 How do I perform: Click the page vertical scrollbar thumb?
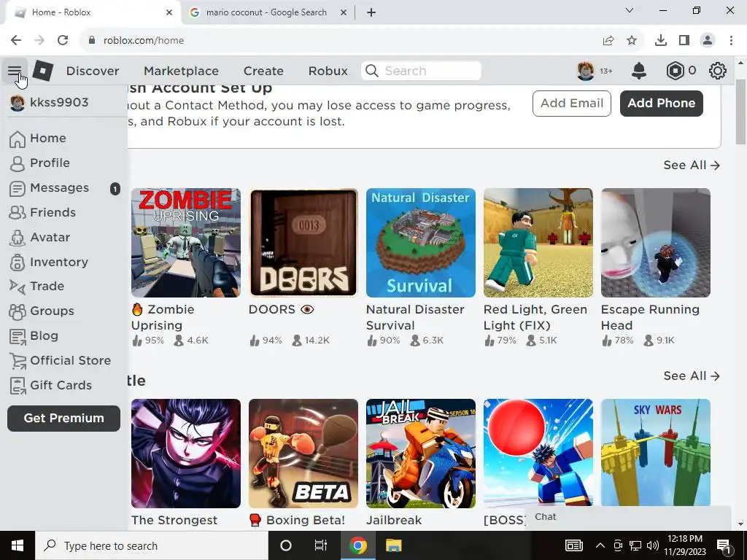coord(740,112)
